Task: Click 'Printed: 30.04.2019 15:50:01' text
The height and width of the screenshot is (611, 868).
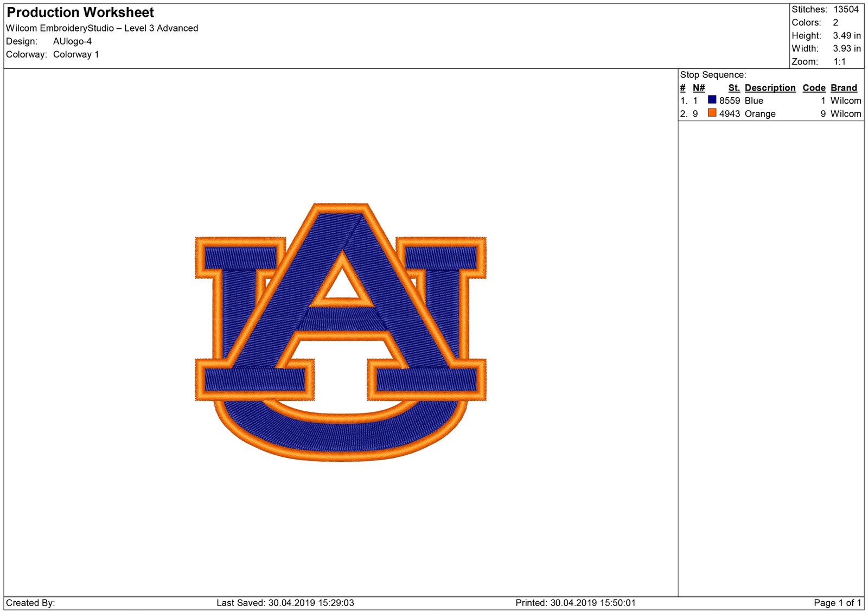Action: click(576, 603)
